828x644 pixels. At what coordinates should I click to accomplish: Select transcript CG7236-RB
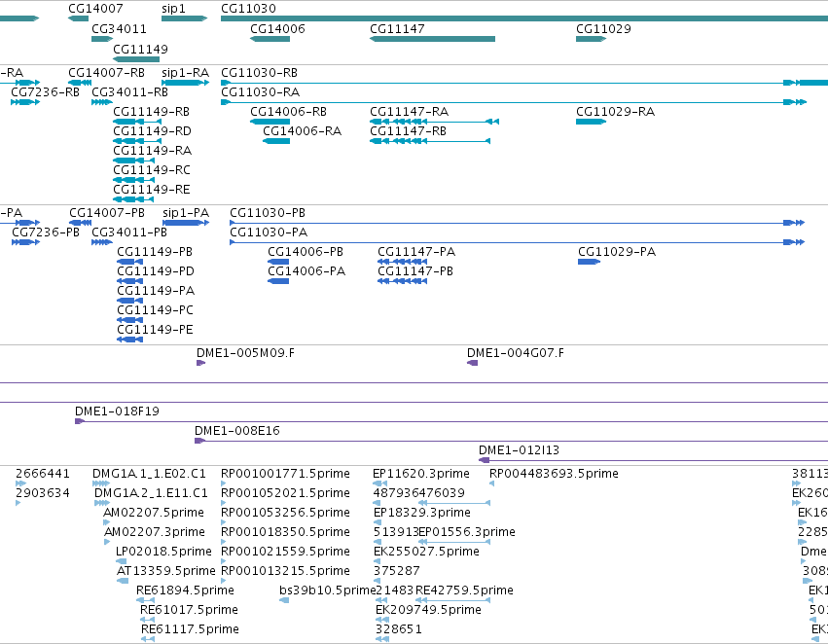point(25,102)
